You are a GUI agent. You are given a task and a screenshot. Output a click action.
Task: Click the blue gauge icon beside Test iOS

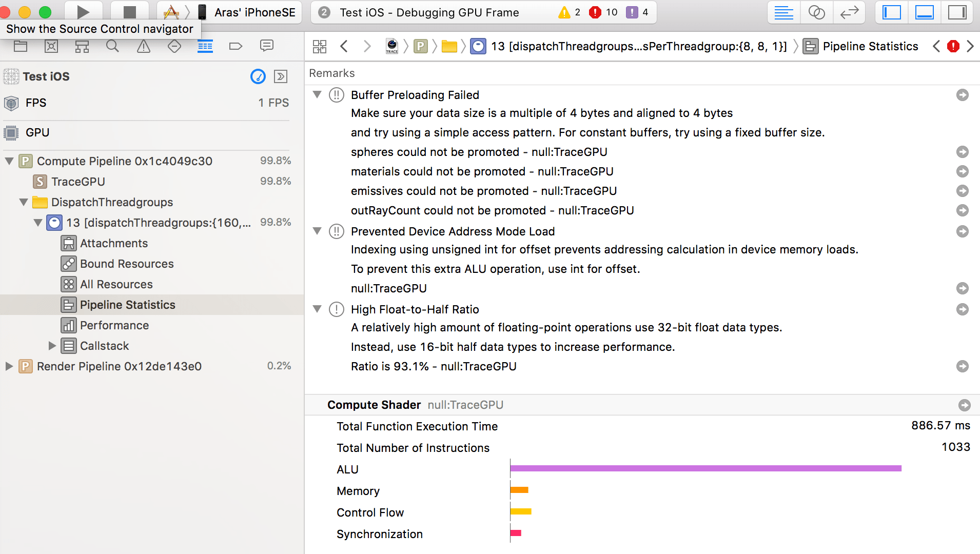258,76
